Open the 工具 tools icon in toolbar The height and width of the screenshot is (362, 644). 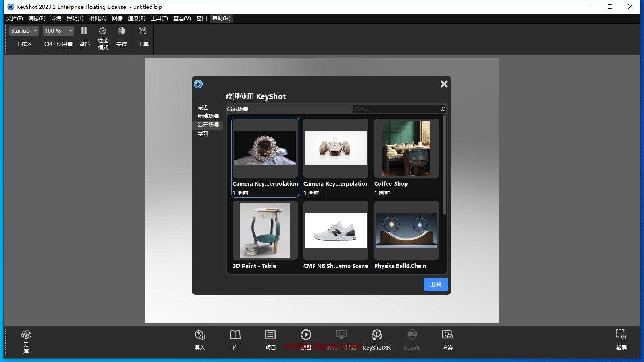tap(143, 31)
